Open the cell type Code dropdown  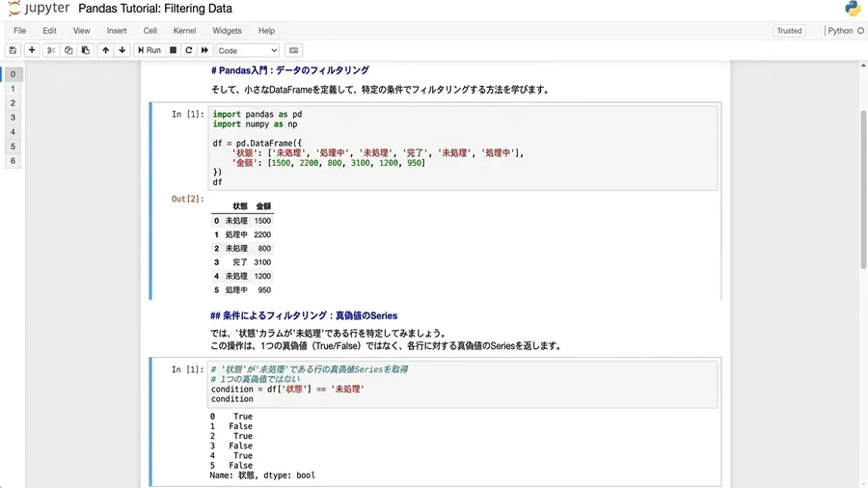pos(248,50)
